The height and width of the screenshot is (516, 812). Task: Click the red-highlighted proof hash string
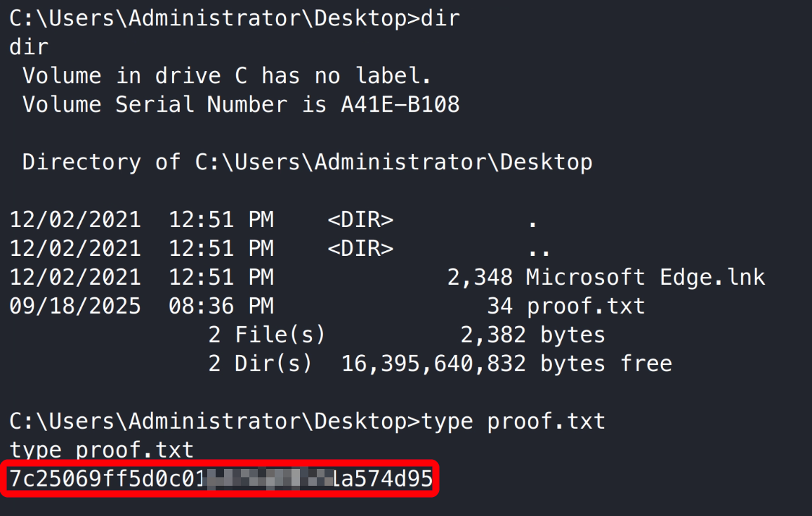[x=221, y=479]
